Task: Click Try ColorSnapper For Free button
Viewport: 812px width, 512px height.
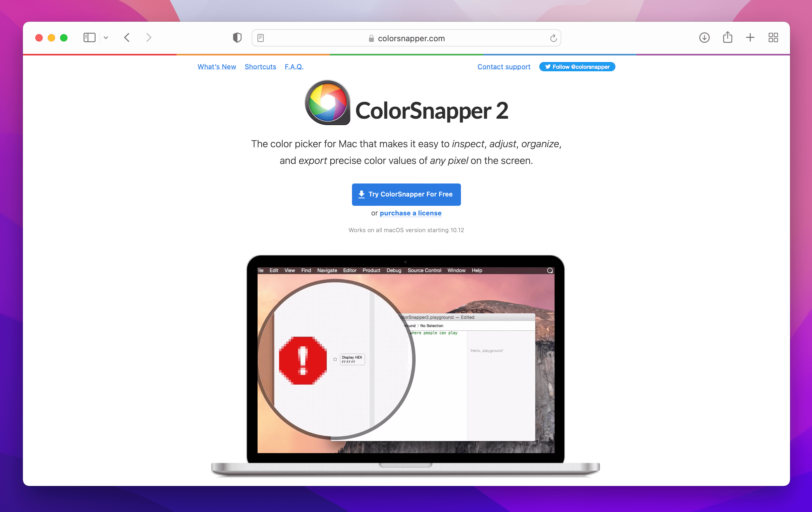Action: (406, 194)
